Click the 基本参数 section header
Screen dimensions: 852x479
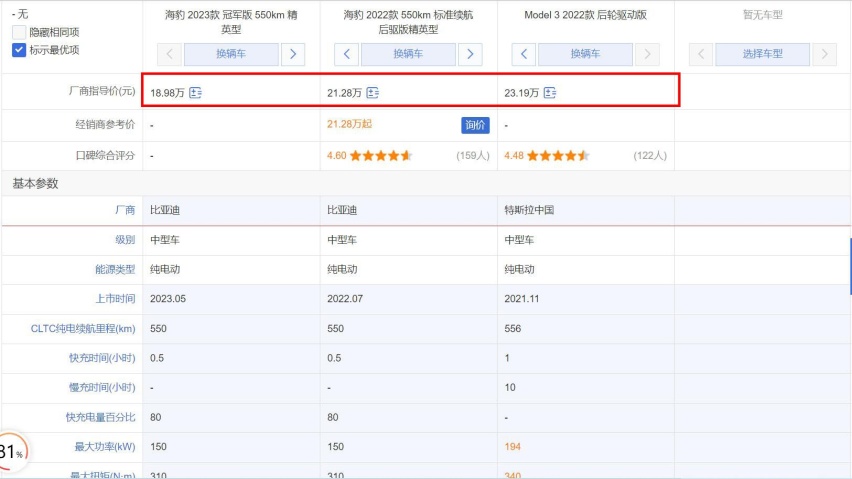click(x=35, y=184)
